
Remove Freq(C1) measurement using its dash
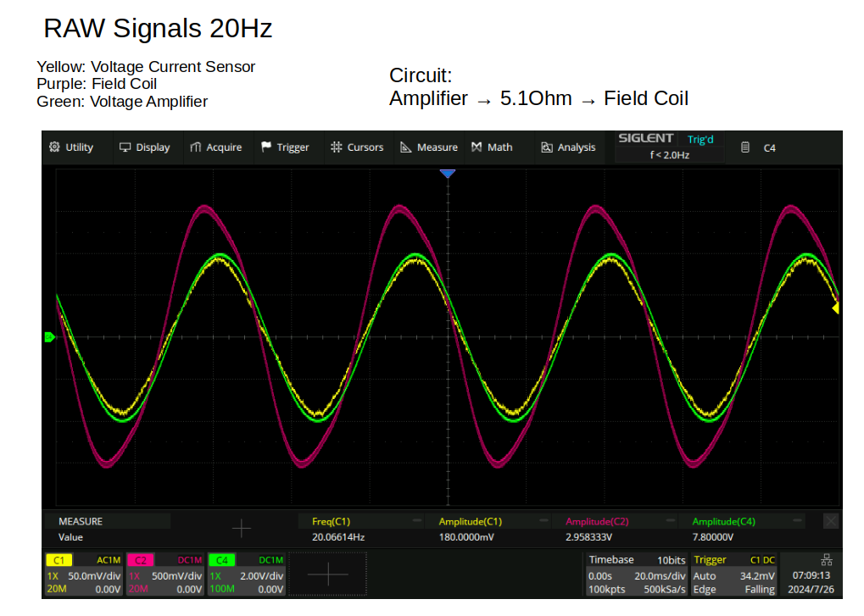click(x=417, y=520)
